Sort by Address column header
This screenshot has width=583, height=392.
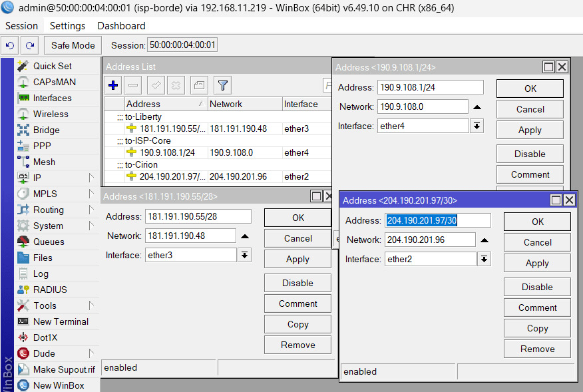pos(166,104)
